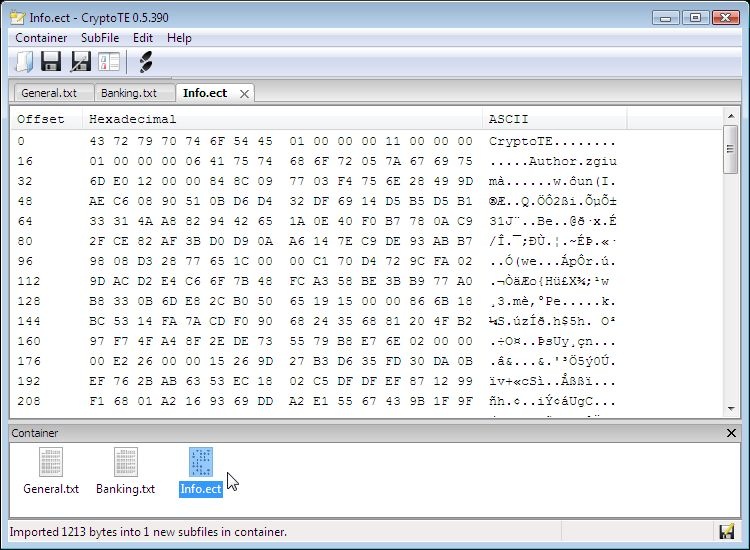This screenshot has width=750, height=550.
Task: Click the vertical scrollbar thumb
Action: coord(730,149)
